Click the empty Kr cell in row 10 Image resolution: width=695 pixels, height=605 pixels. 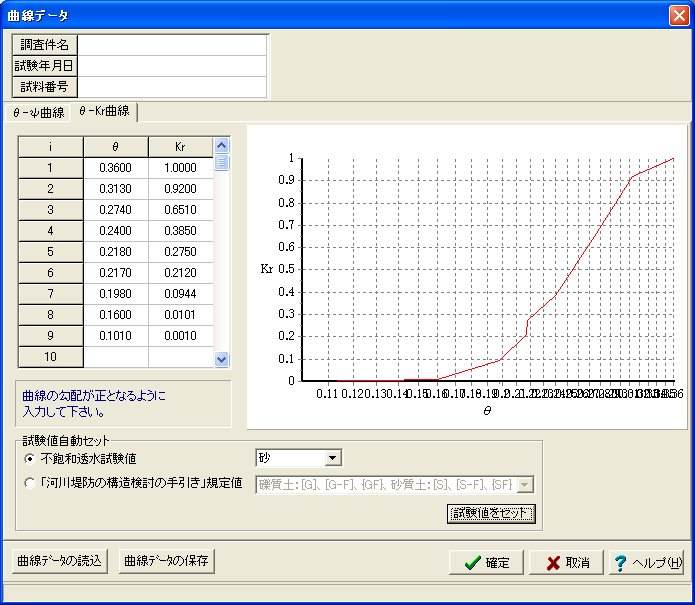[180, 357]
